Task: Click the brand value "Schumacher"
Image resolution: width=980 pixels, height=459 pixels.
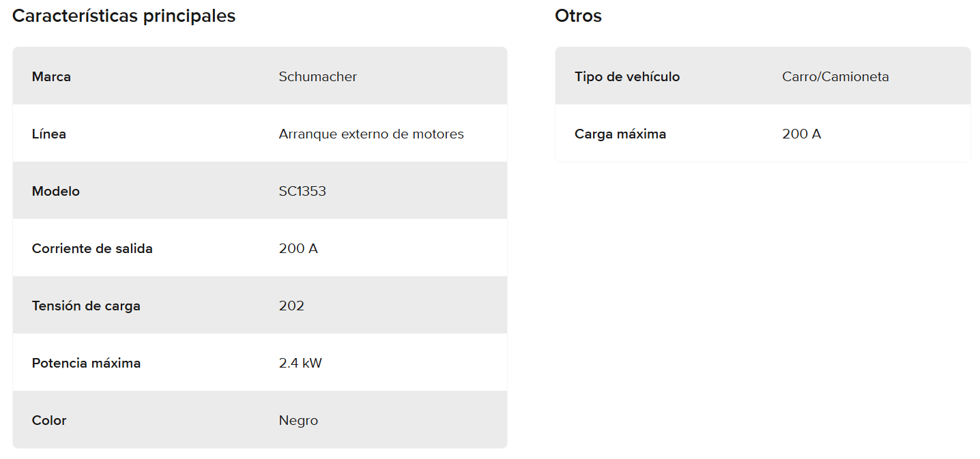Action: [317, 76]
